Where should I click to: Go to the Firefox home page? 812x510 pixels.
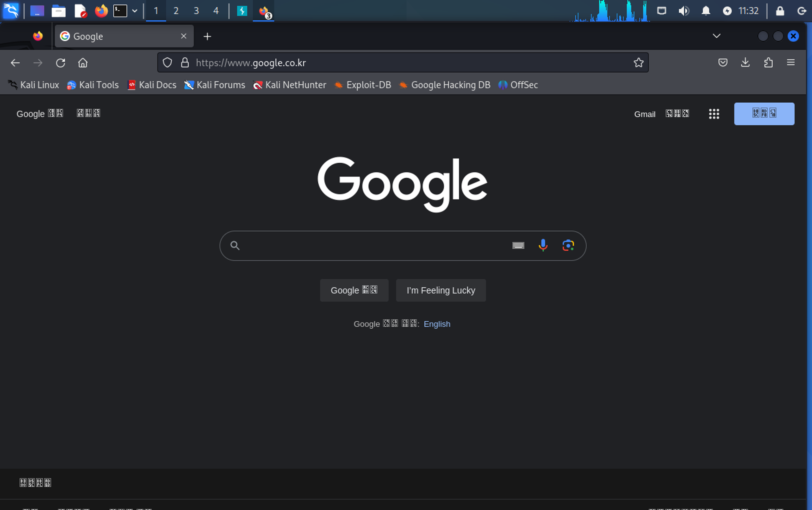(83, 63)
